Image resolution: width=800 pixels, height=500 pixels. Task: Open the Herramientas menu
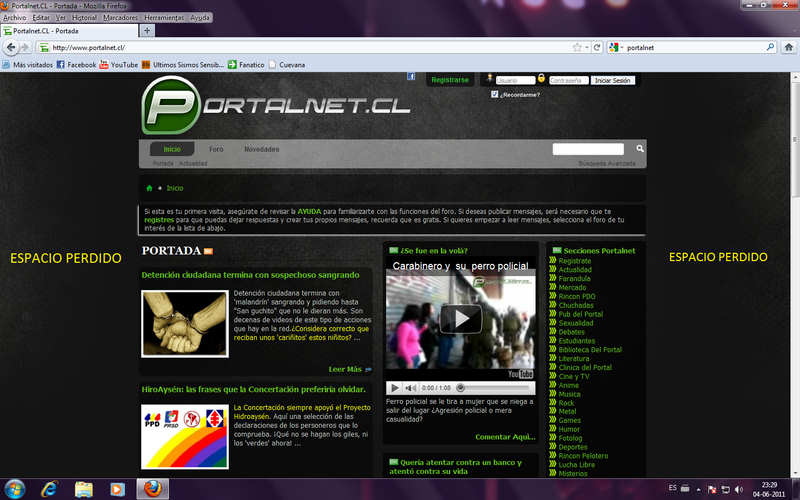click(x=164, y=17)
